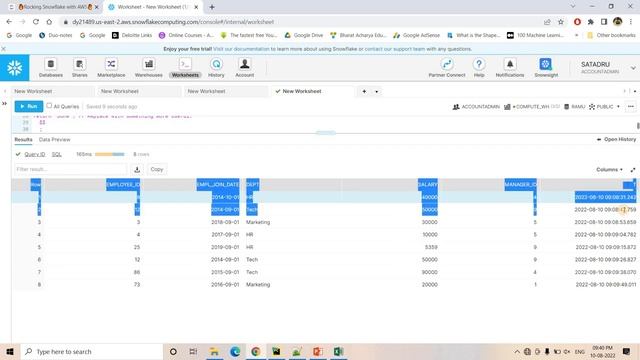
Task: Select the Marketing cell in row 3
Action: pos(258,222)
